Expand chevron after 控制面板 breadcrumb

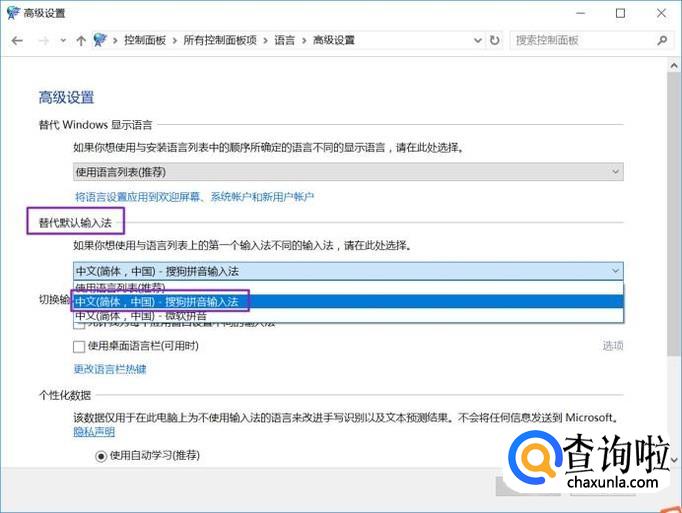(x=174, y=41)
